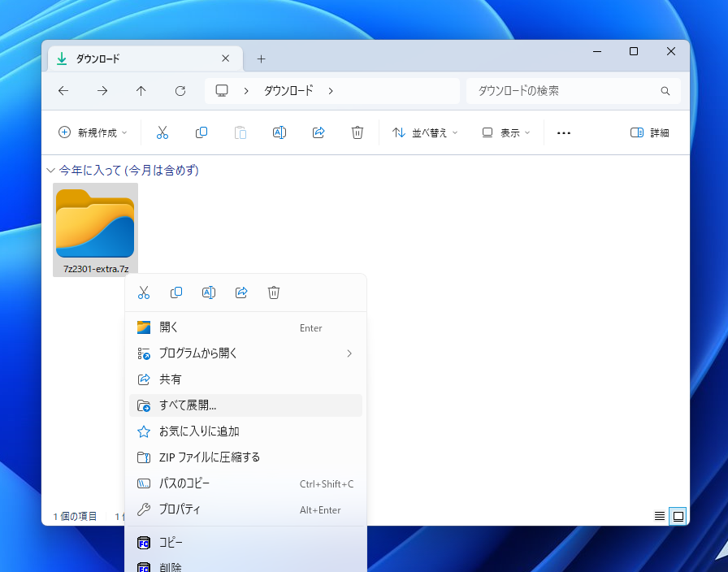Click the trash delete icon in the context menu
The width and height of the screenshot is (728, 572).
coord(274,292)
